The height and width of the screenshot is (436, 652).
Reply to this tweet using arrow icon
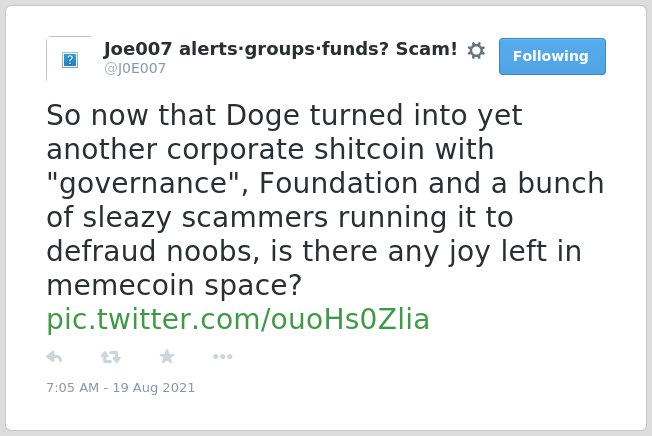[54, 357]
